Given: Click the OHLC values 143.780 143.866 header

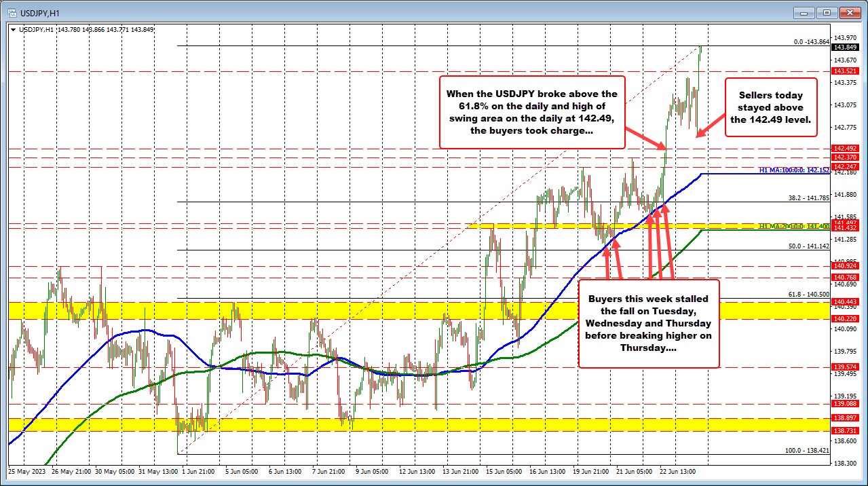Looking at the screenshot, I should pyautogui.click(x=83, y=29).
